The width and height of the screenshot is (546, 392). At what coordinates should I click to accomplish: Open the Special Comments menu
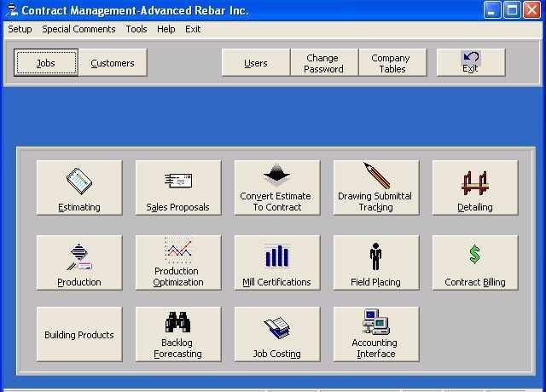78,29
